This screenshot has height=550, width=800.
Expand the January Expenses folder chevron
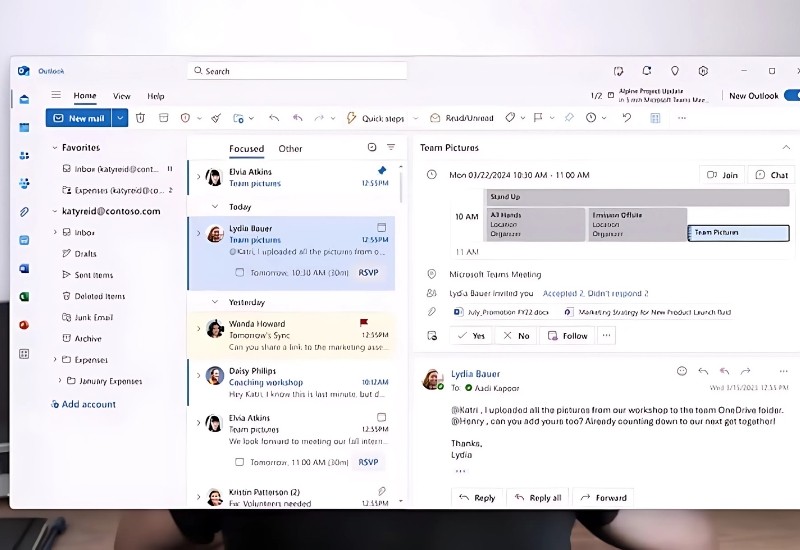click(60, 381)
